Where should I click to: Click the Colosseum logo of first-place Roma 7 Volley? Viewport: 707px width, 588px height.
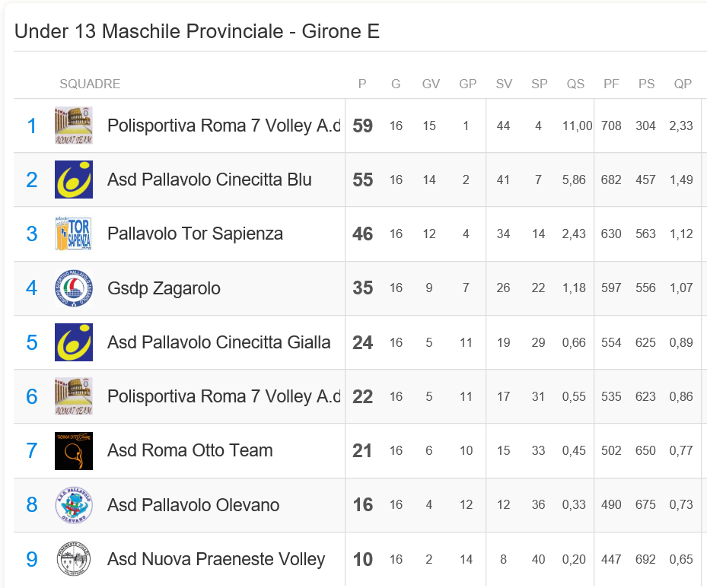(74, 126)
